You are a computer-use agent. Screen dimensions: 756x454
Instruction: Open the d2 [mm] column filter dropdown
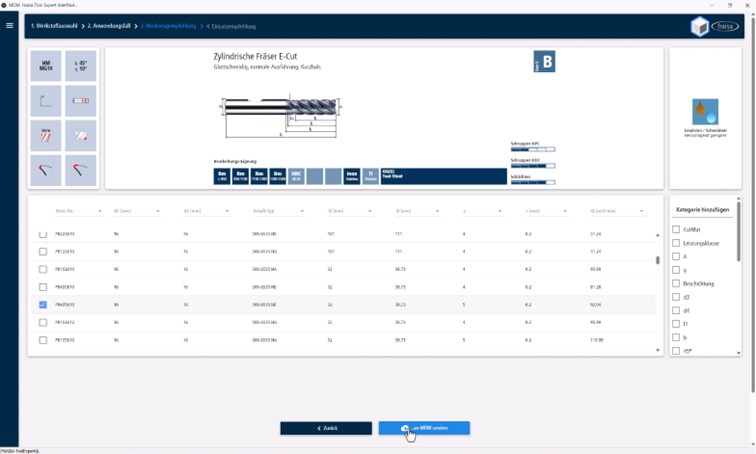227,211
